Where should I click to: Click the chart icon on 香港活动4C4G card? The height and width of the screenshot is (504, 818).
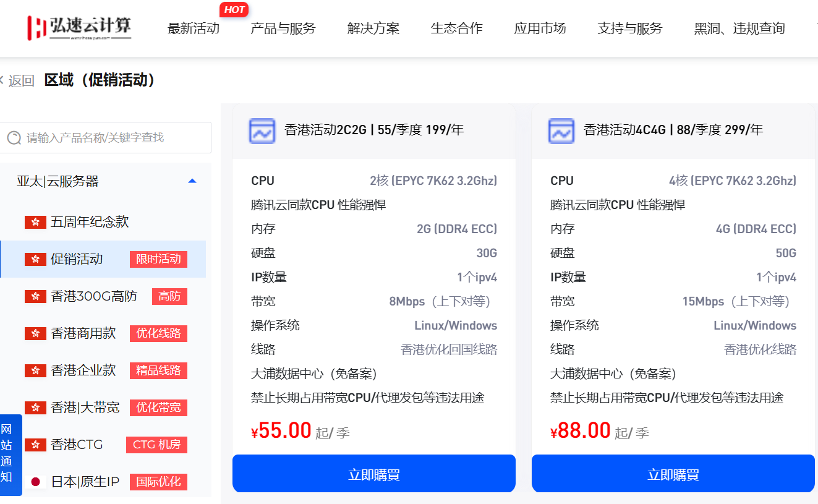[x=561, y=131]
